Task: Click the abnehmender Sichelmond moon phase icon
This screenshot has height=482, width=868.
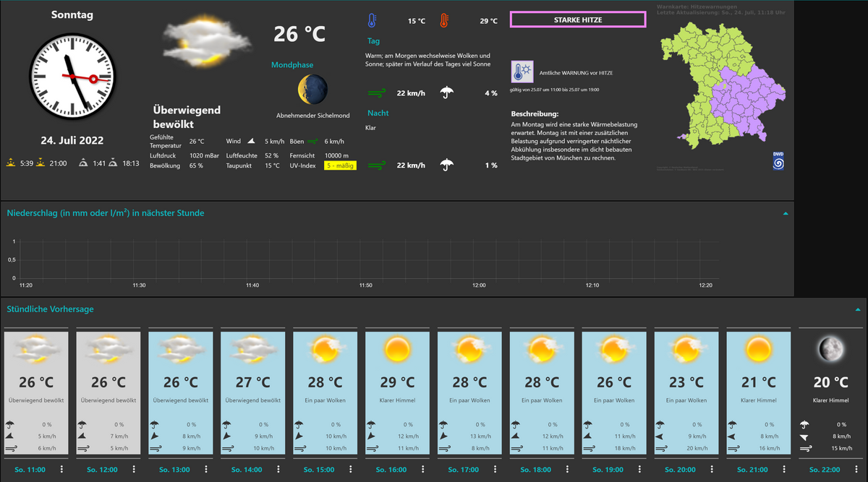Action: [313, 89]
